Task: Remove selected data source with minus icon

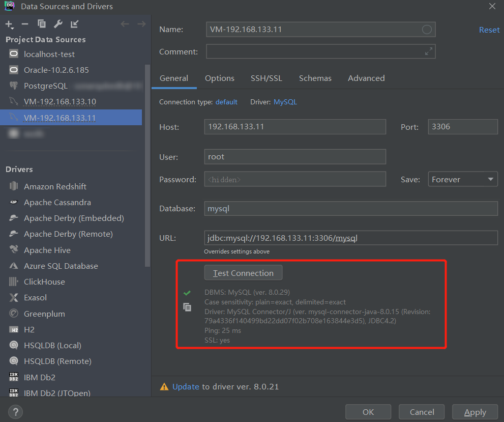Action: tap(25, 24)
